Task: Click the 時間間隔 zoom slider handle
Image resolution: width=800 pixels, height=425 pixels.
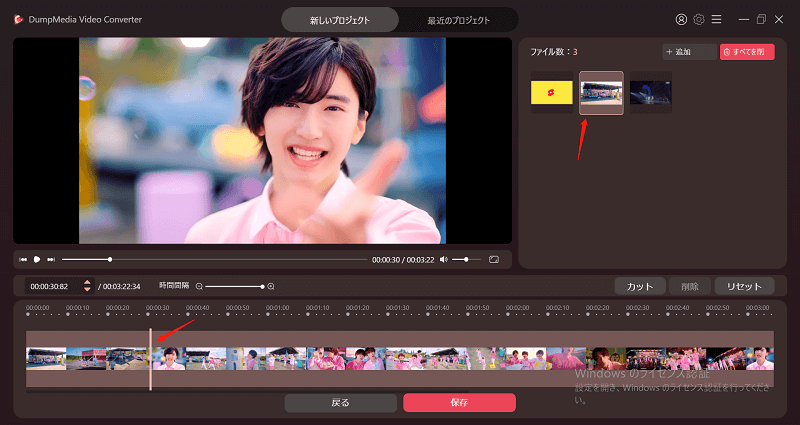Action: coord(262,287)
